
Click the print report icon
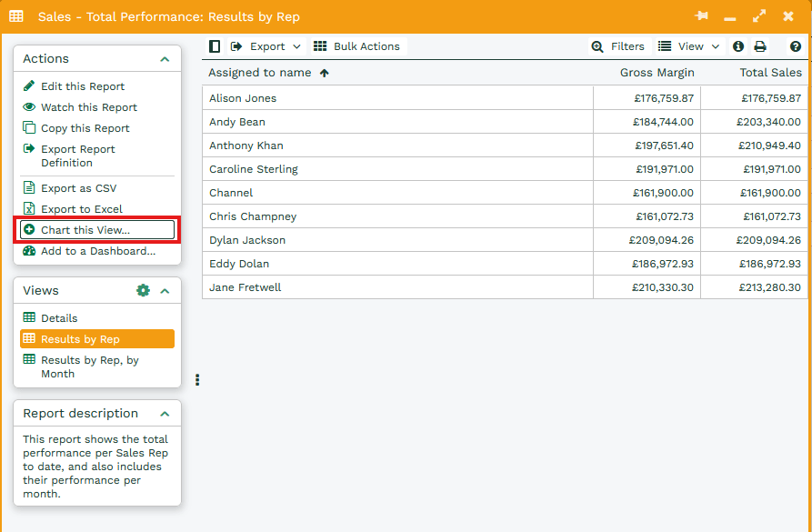pyautogui.click(x=760, y=46)
